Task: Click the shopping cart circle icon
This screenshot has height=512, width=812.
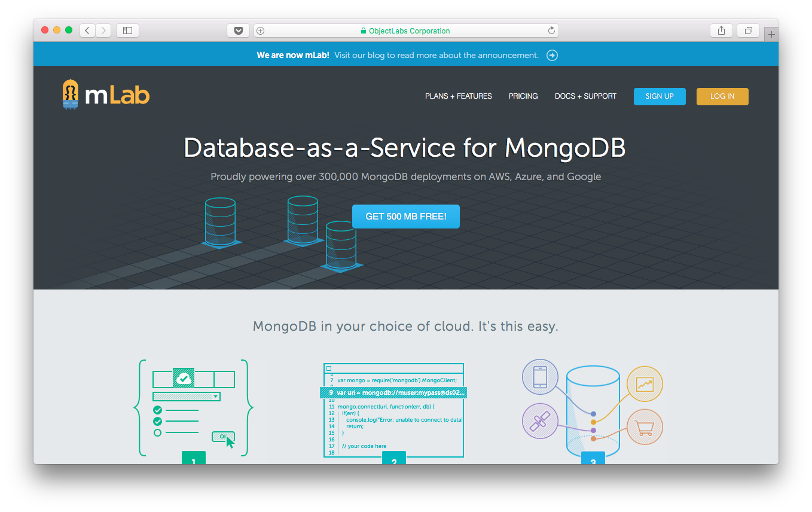Action: click(x=645, y=427)
